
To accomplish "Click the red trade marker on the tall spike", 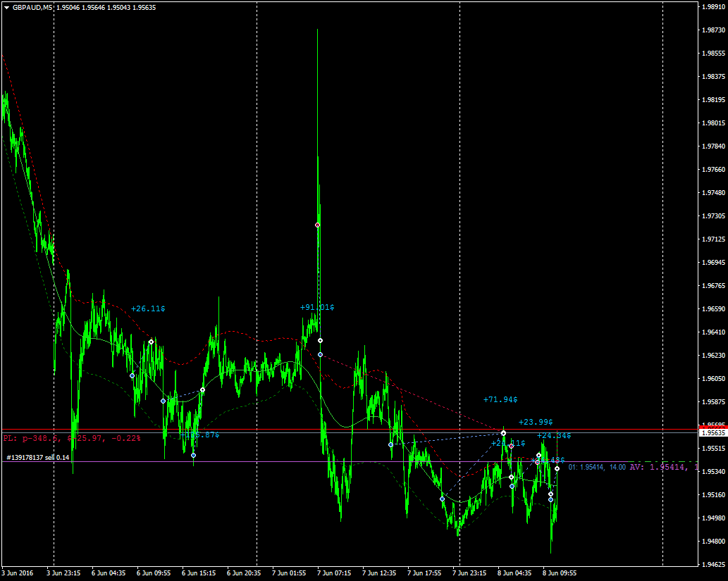I will pyautogui.click(x=318, y=225).
